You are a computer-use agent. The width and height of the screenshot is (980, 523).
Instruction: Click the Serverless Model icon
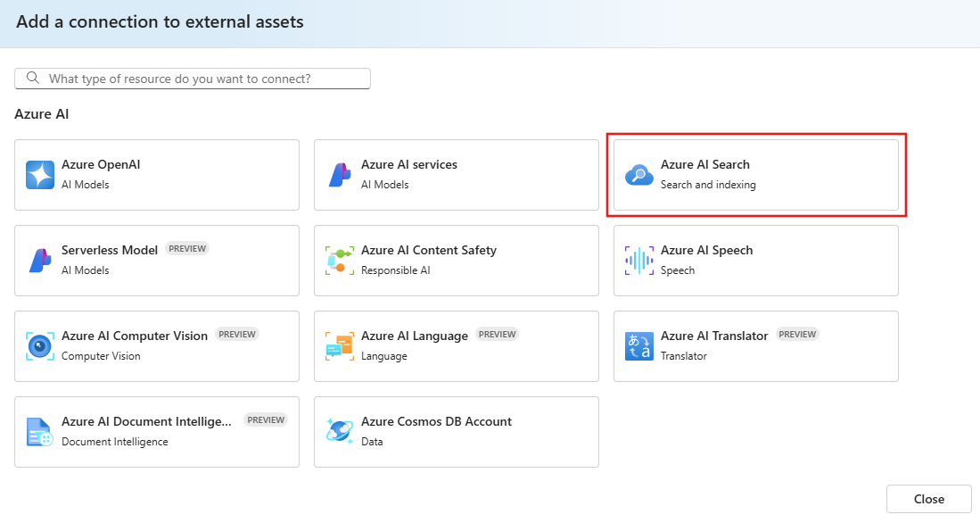tap(39, 260)
